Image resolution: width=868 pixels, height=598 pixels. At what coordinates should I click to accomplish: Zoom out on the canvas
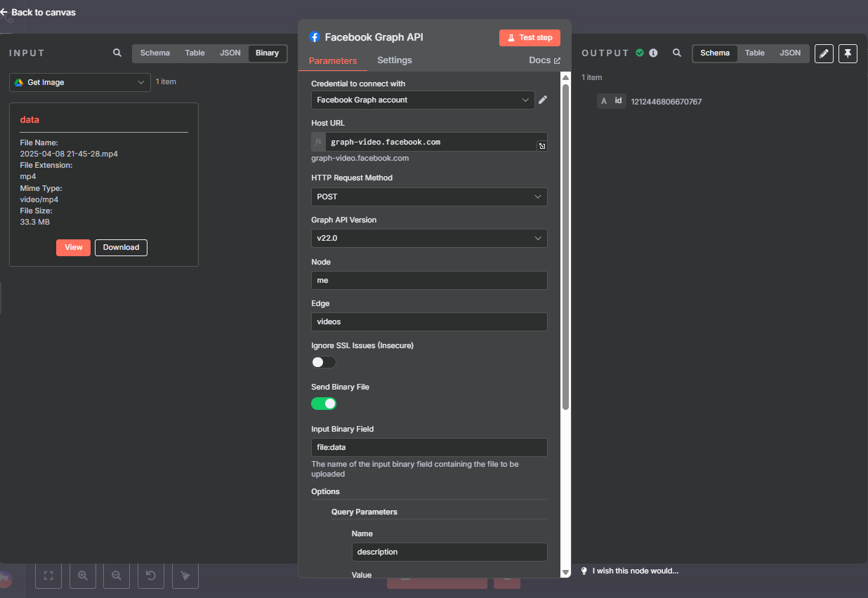(117, 576)
